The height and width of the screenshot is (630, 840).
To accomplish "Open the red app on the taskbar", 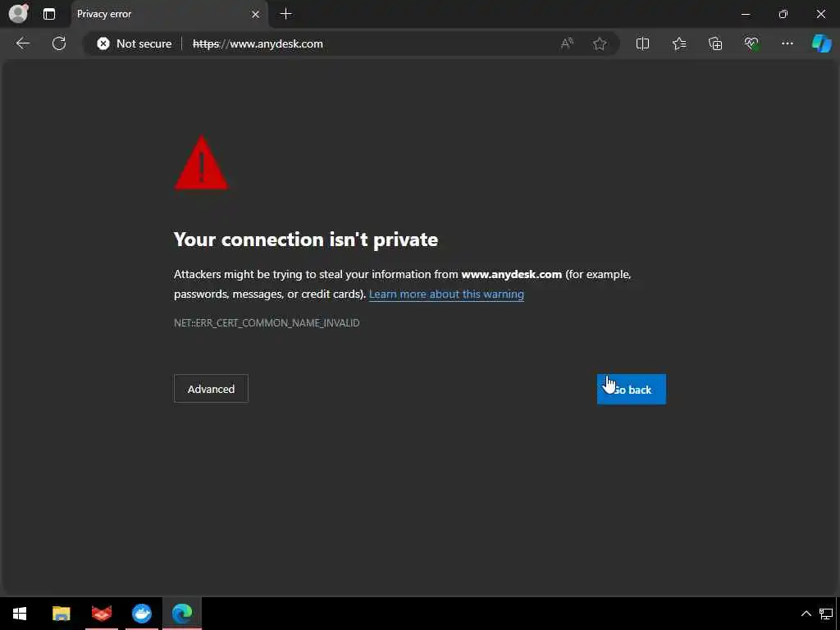I will click(101, 614).
